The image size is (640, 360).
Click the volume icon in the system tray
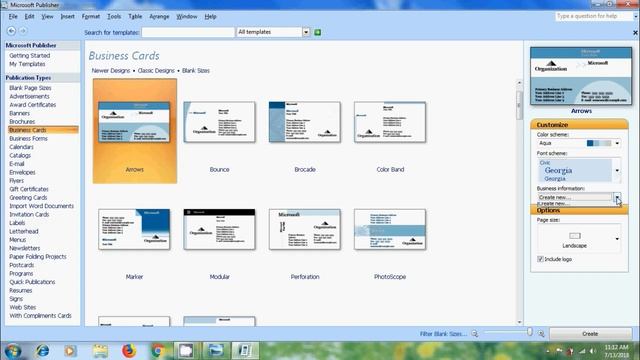click(593, 351)
